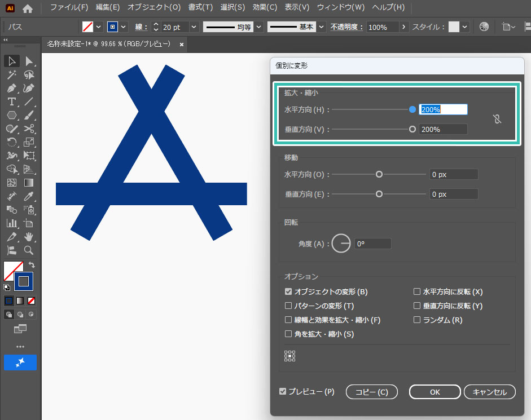Uncheck the オブジェクトの変形 checkbox

[x=288, y=292]
